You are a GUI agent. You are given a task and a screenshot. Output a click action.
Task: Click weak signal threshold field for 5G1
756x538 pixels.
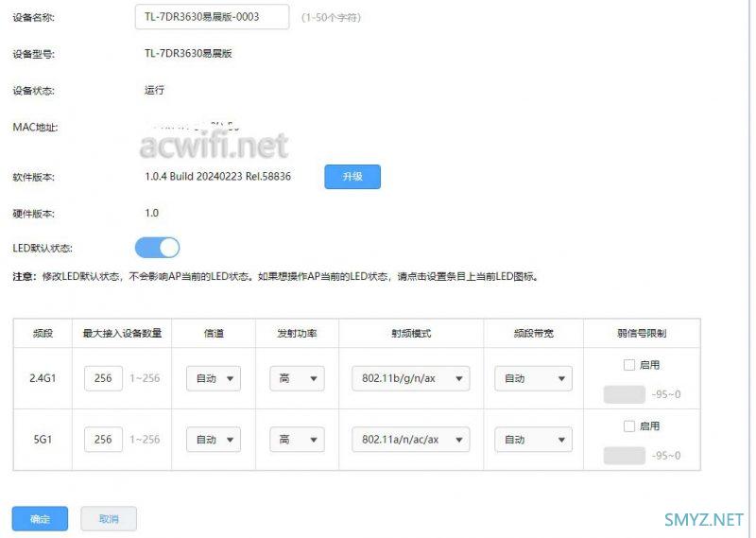point(624,456)
